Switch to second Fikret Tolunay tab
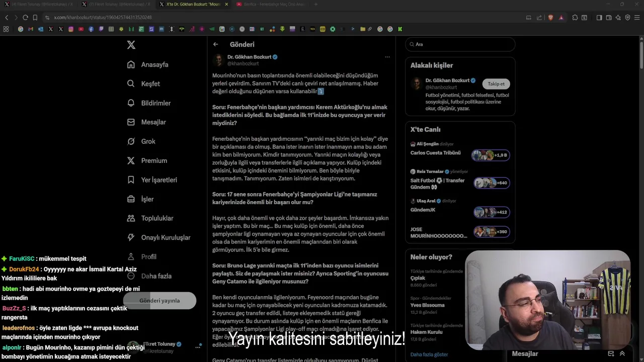This screenshot has width=644, height=362. pos(116,5)
